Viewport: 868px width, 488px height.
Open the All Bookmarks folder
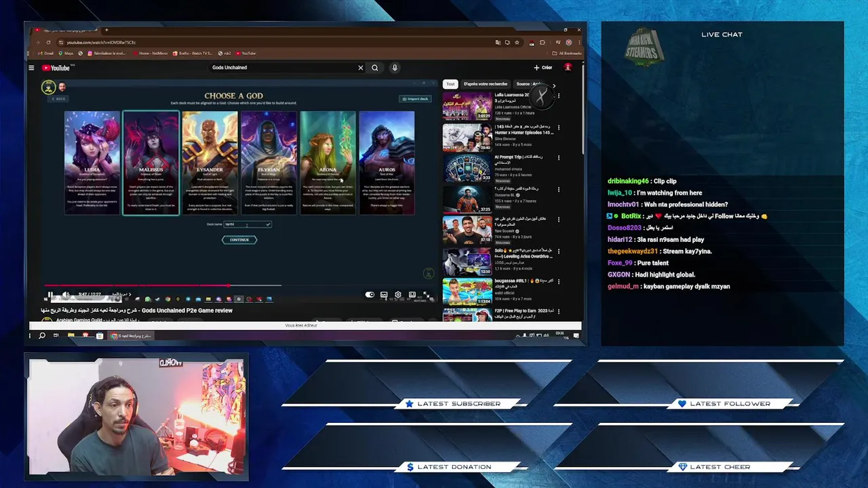(x=567, y=53)
